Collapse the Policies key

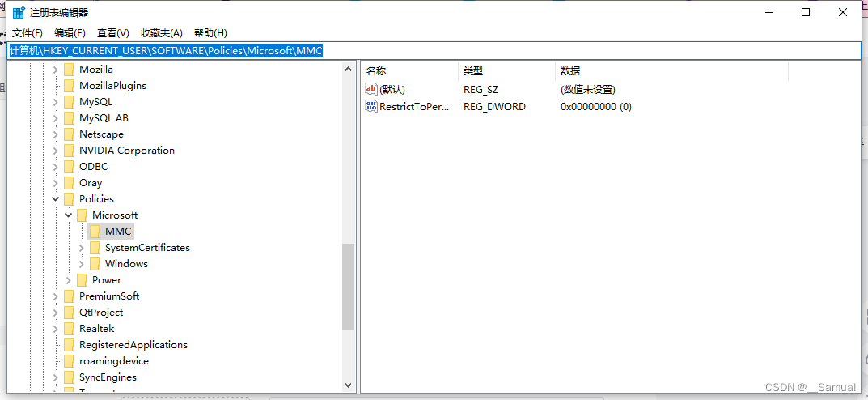click(x=55, y=199)
